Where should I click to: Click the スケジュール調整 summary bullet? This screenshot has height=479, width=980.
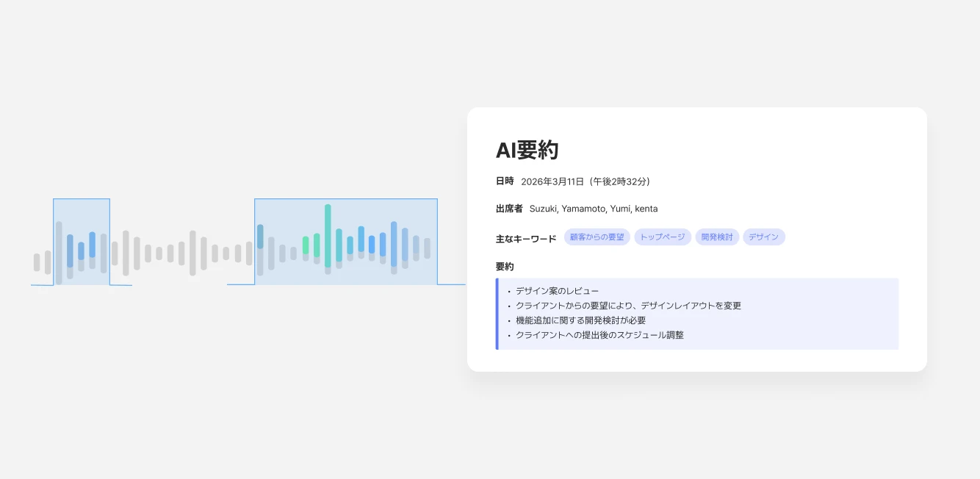click(x=599, y=335)
